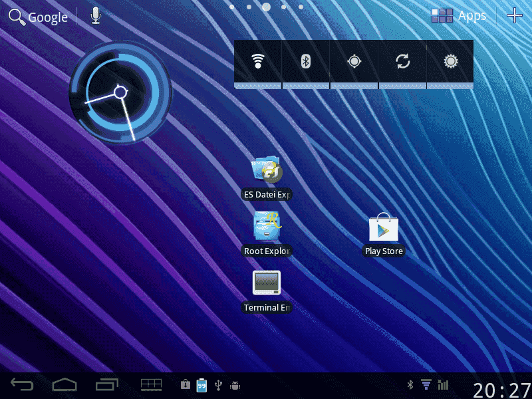The width and height of the screenshot is (532, 399).
Task: Switch to the fourth home screen page dot
Action: [284, 7]
